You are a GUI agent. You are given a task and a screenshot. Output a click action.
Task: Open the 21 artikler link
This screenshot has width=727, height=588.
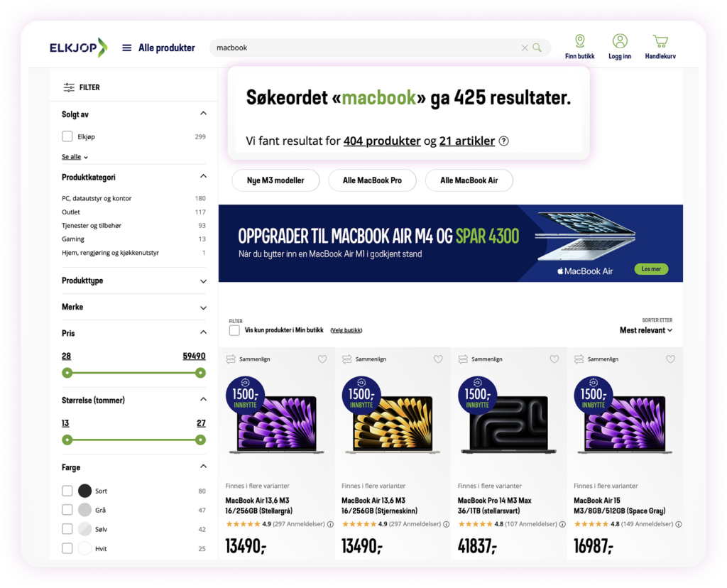click(467, 141)
